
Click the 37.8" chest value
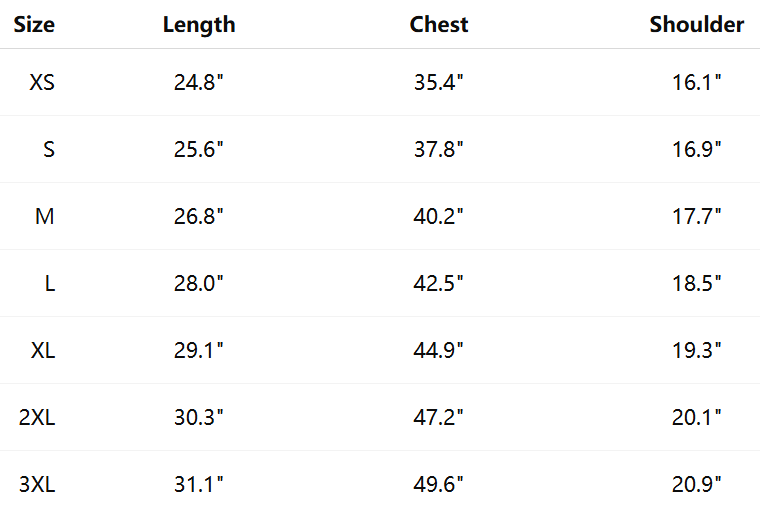pyautogui.click(x=439, y=150)
